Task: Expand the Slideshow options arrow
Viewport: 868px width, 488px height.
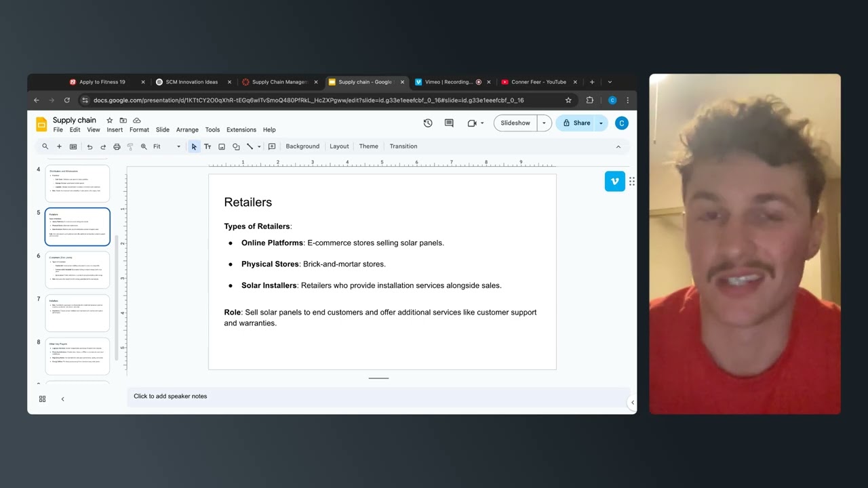Action: pyautogui.click(x=544, y=123)
